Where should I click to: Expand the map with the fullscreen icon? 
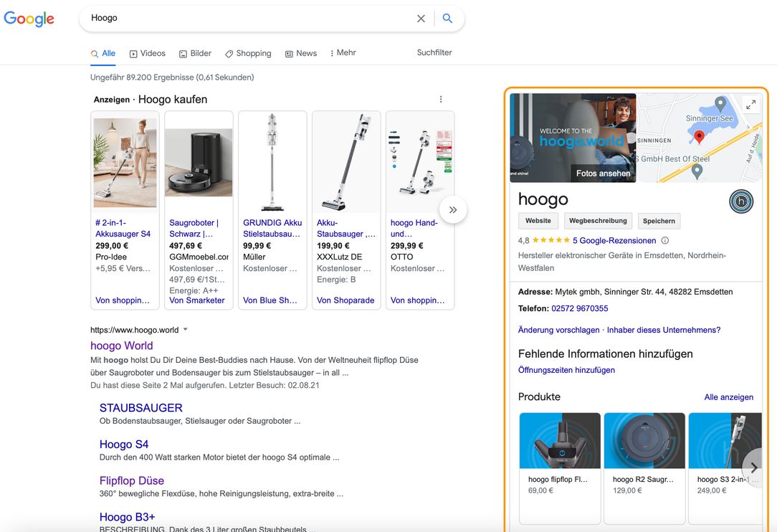750,105
